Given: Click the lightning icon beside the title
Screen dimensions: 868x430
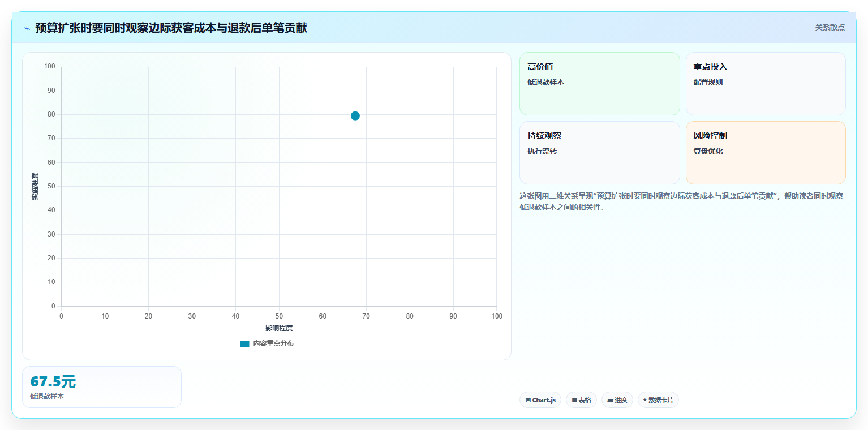Looking at the screenshot, I should [27, 28].
